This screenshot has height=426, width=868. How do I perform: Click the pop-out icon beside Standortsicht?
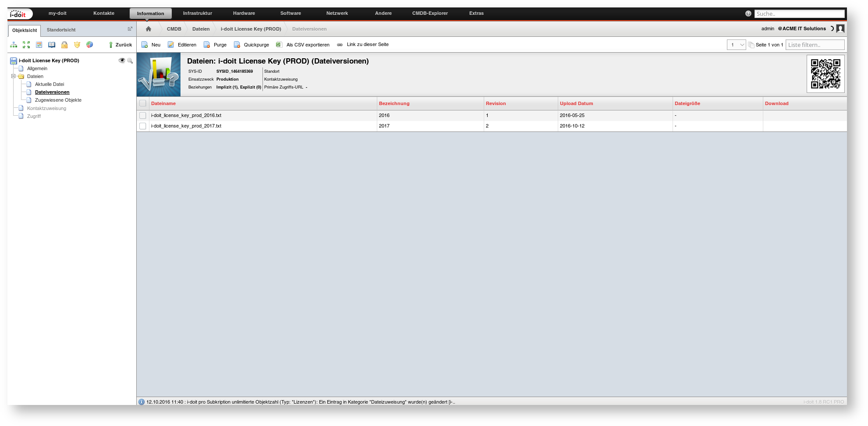[130, 29]
